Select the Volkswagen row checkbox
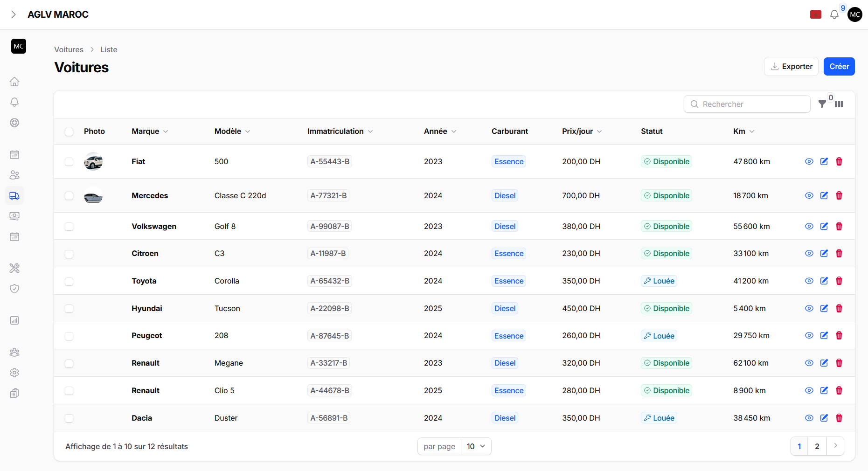 click(x=69, y=227)
